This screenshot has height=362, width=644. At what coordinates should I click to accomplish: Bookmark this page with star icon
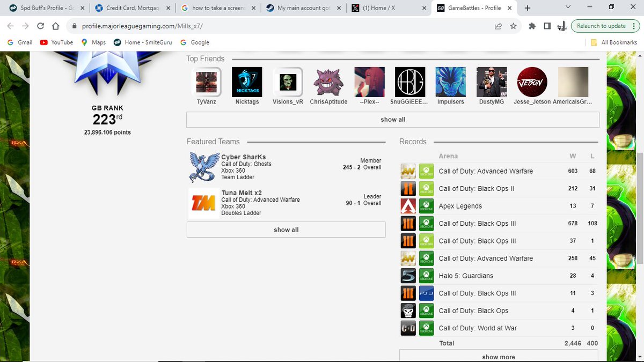point(514,26)
